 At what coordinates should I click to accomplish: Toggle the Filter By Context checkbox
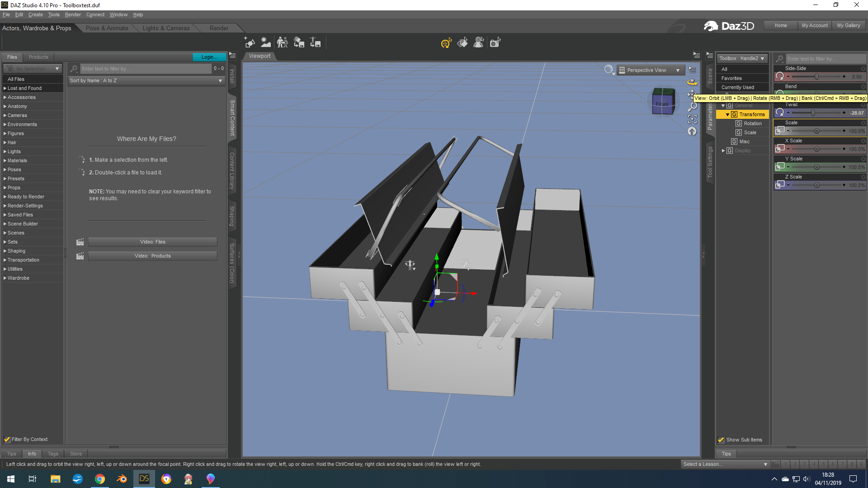(x=7, y=439)
